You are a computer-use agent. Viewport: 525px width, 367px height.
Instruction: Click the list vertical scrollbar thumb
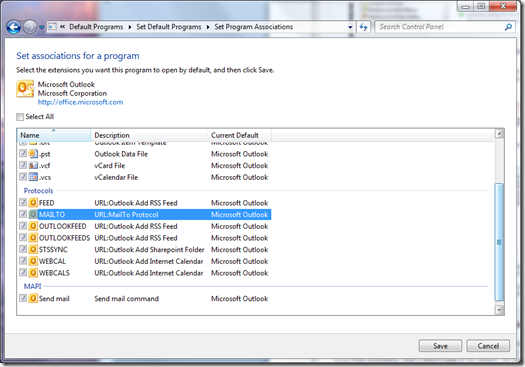coord(499,242)
